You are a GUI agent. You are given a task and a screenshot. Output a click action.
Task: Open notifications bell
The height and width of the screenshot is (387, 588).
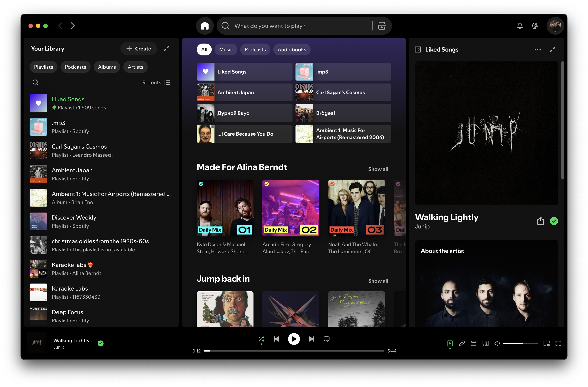(x=520, y=26)
